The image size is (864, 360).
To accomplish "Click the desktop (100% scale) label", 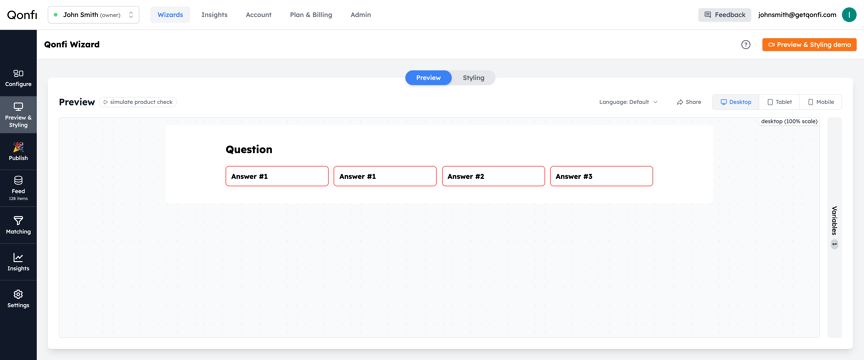I will pyautogui.click(x=789, y=121).
